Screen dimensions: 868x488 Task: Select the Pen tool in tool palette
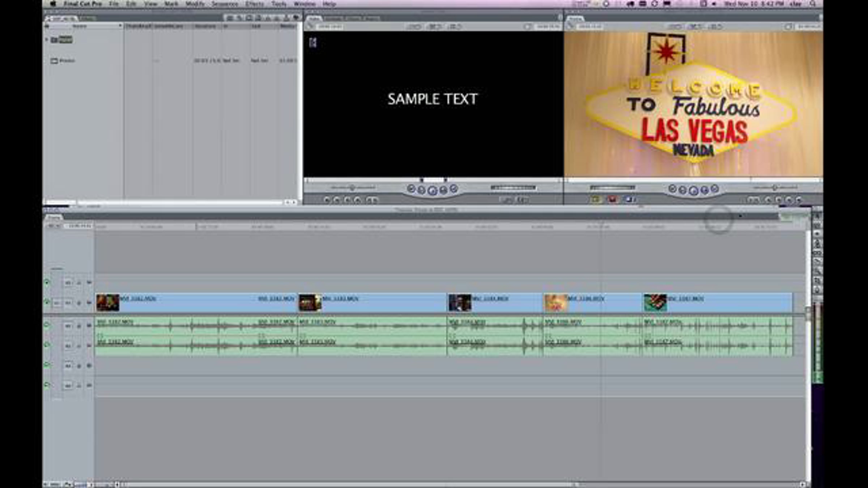pos(817,290)
